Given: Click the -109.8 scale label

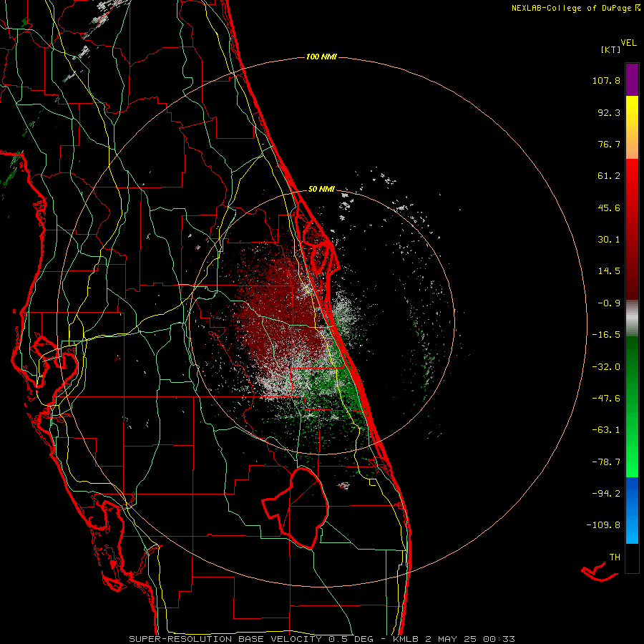Looking at the screenshot, I should click(603, 525).
